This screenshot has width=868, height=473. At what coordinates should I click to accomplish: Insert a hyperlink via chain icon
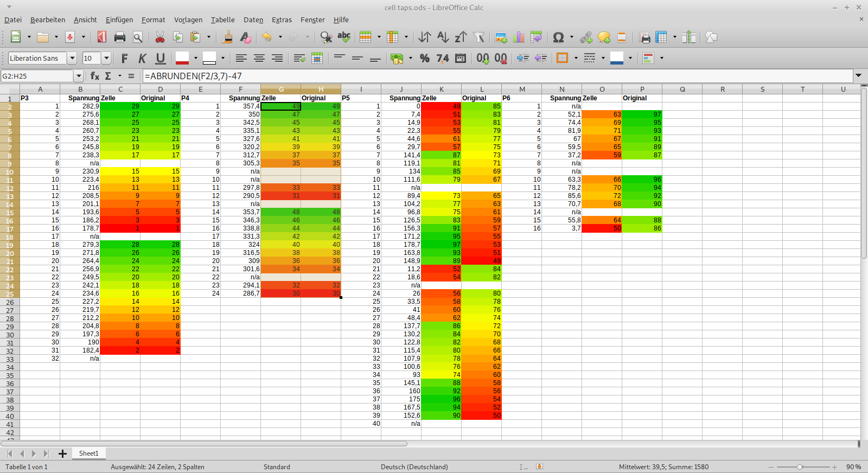tap(586, 37)
